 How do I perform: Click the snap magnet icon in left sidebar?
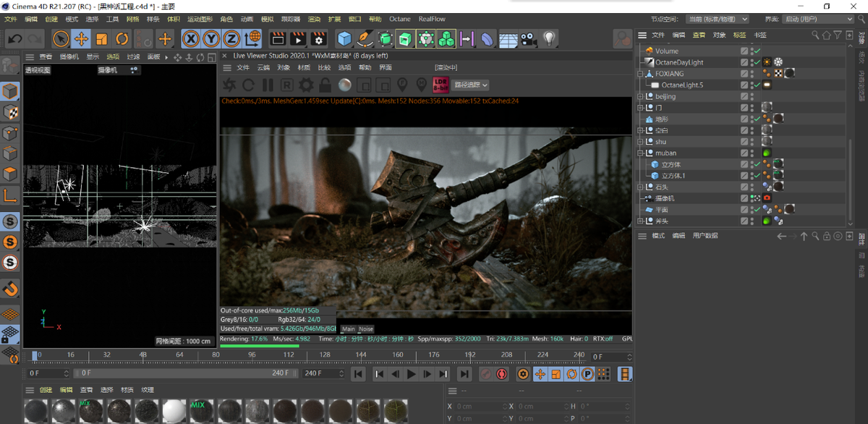tap(10, 289)
